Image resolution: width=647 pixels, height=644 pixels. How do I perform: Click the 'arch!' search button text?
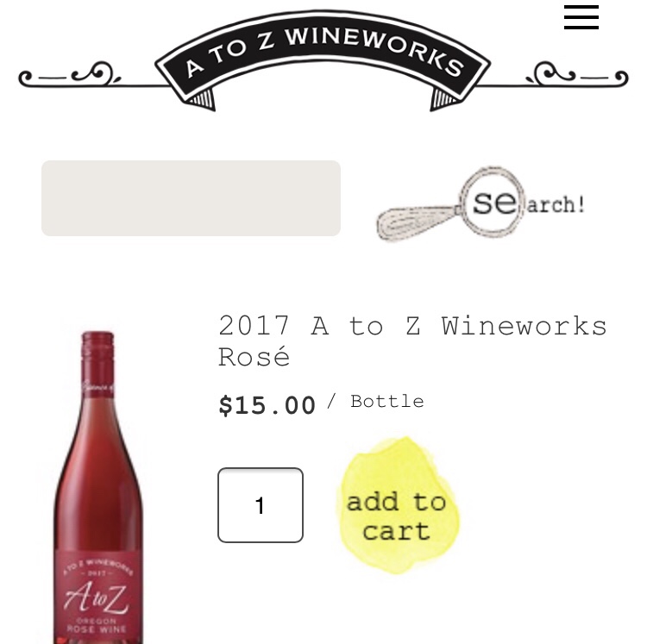click(x=556, y=204)
